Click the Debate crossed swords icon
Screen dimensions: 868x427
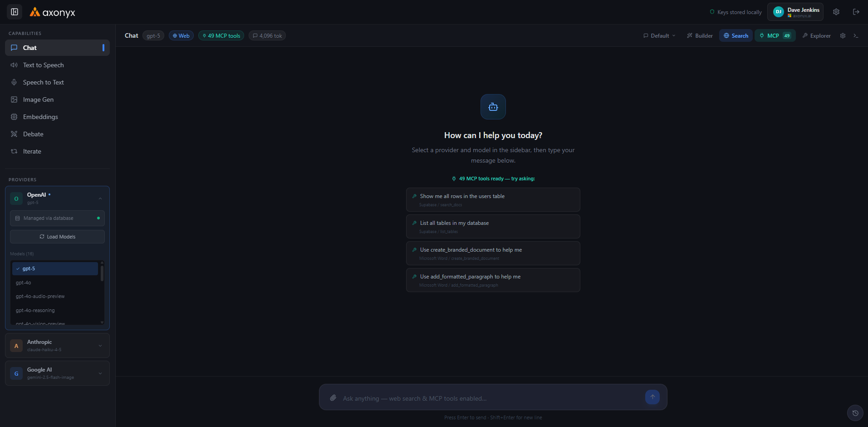(x=14, y=134)
